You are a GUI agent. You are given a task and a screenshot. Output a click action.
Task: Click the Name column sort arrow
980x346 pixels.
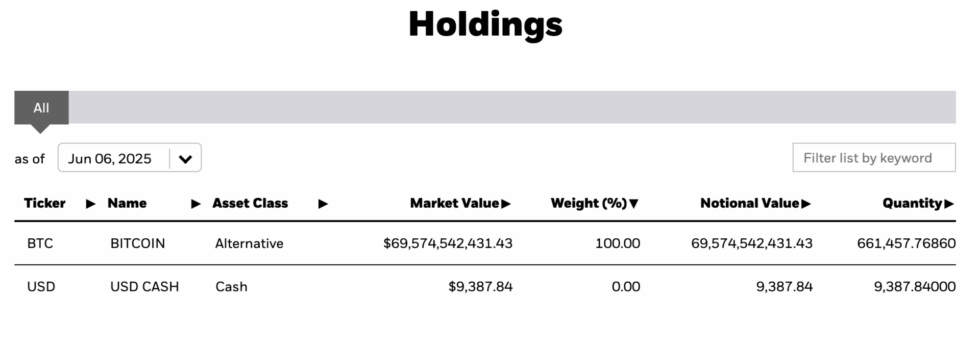click(x=195, y=204)
